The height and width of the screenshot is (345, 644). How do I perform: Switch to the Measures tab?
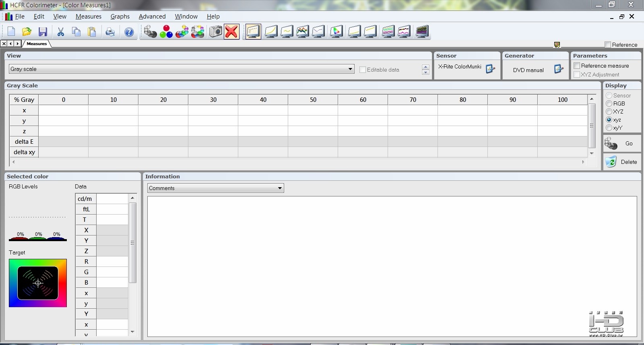pos(37,43)
